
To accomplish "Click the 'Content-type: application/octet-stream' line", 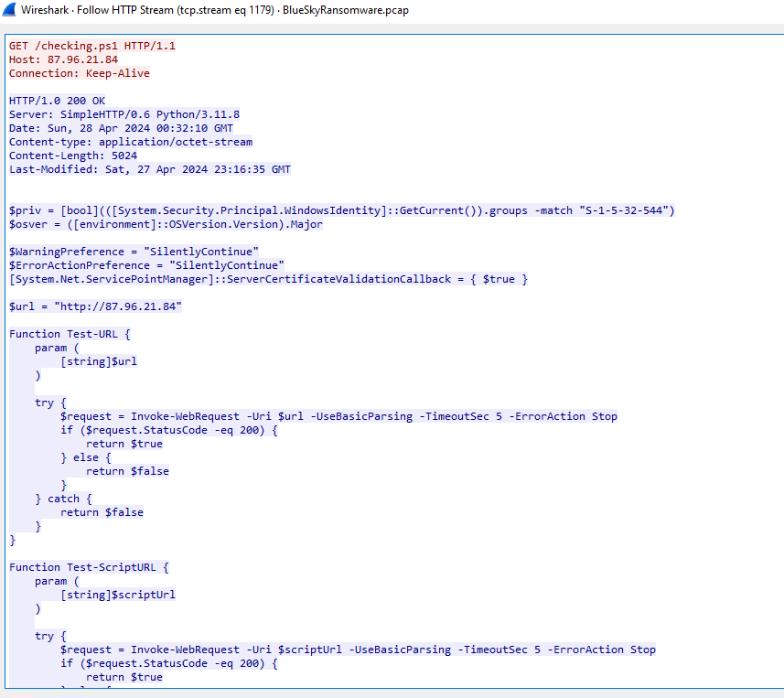I will click(x=131, y=142).
